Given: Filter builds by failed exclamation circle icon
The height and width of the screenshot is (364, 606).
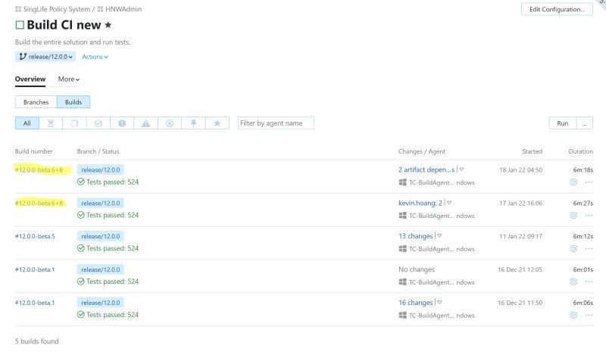Looking at the screenshot, I should tap(122, 123).
